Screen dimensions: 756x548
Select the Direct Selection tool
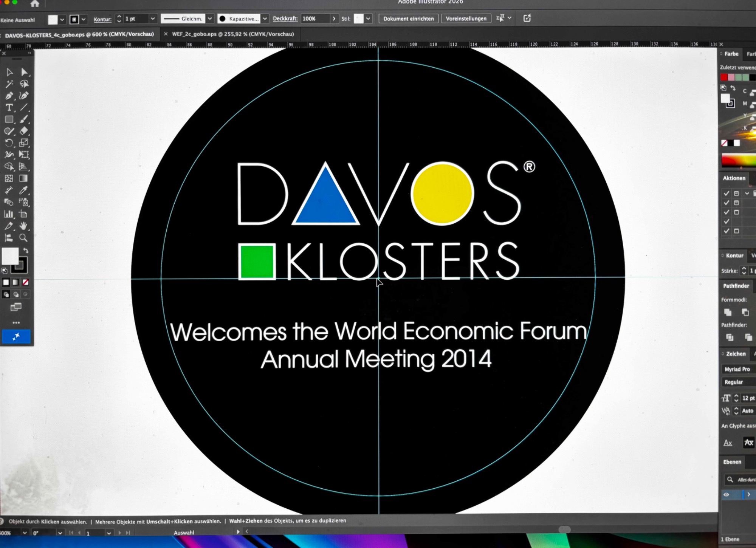pos(24,72)
